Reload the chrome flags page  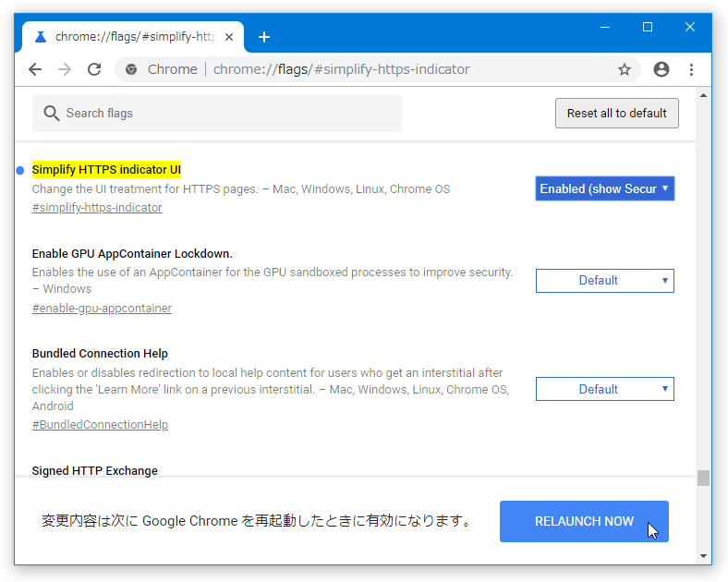[94, 69]
